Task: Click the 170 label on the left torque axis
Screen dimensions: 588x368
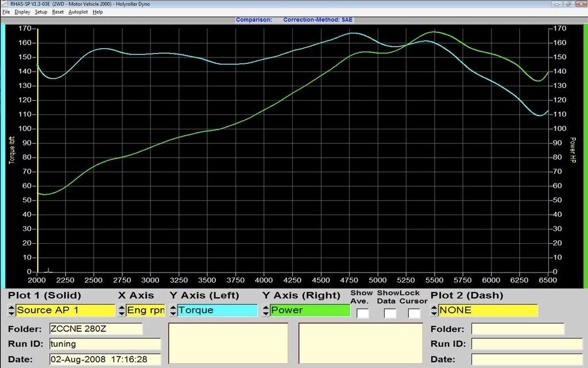Action: click(25, 29)
